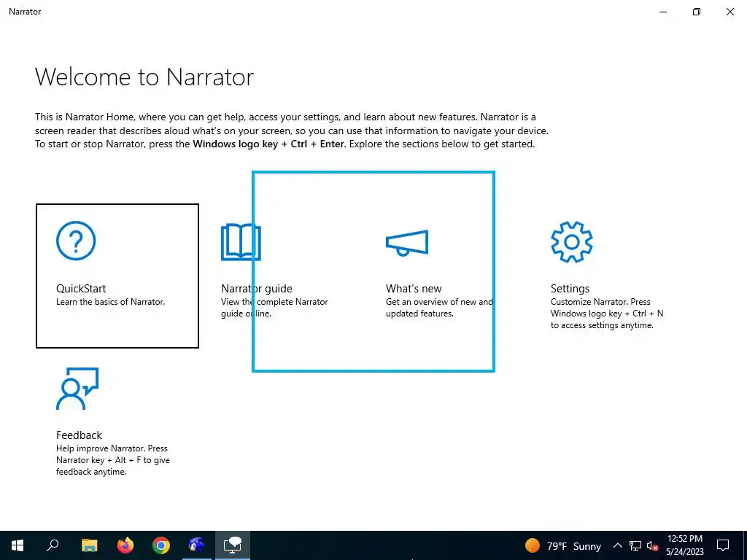
Task: Click 'Learn the basics of Narrator.' text
Action: click(x=111, y=302)
